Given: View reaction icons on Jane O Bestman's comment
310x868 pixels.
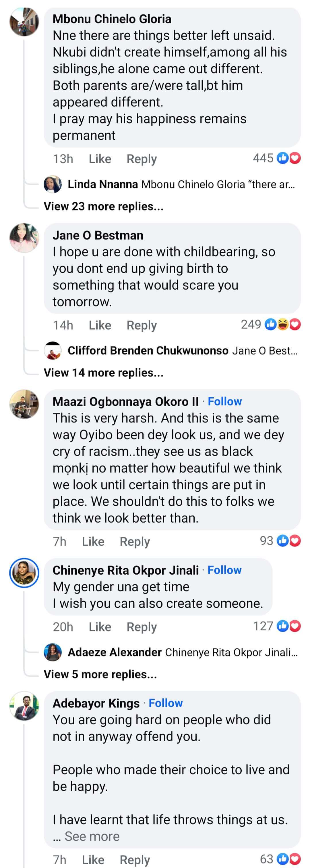Looking at the screenshot, I should click(x=283, y=324).
